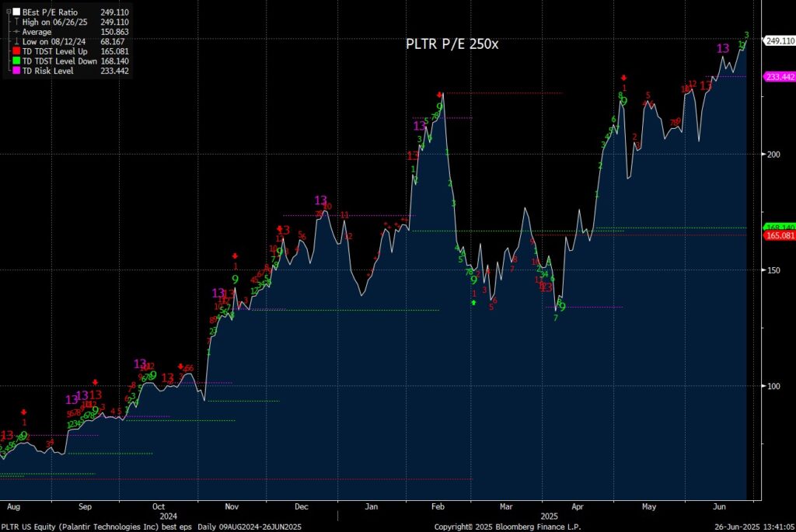
Task: Click the Apr label on the time axis
Action: 578,506
